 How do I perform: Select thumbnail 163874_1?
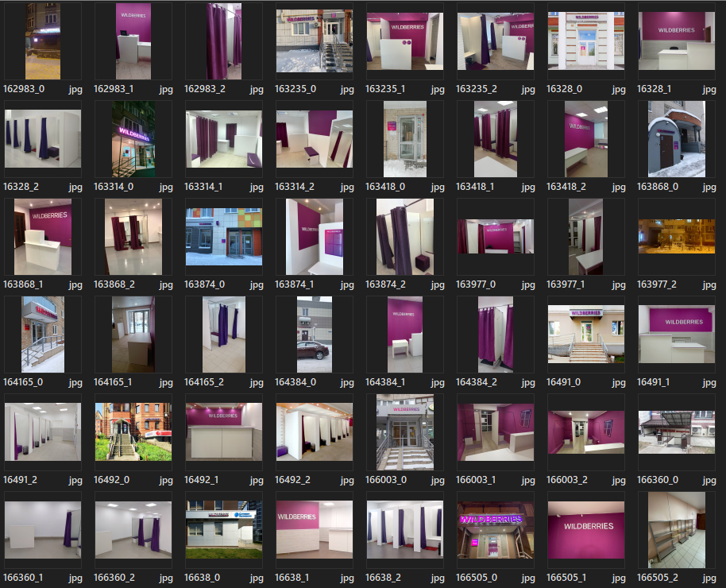(315, 237)
